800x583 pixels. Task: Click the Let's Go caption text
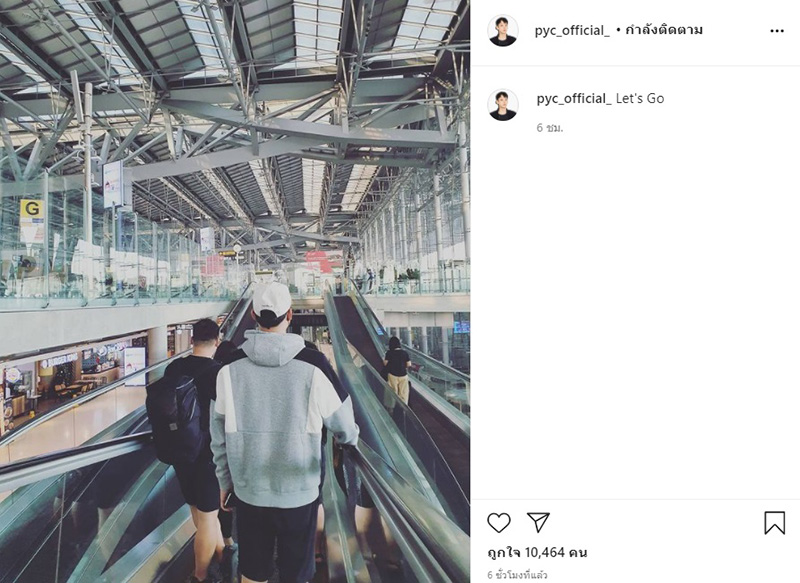pos(640,98)
